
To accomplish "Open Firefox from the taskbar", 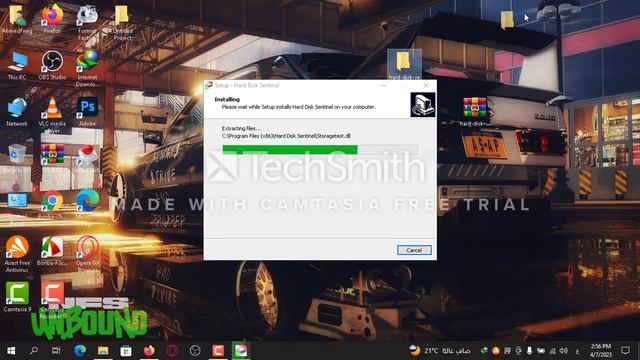I will tap(149, 351).
